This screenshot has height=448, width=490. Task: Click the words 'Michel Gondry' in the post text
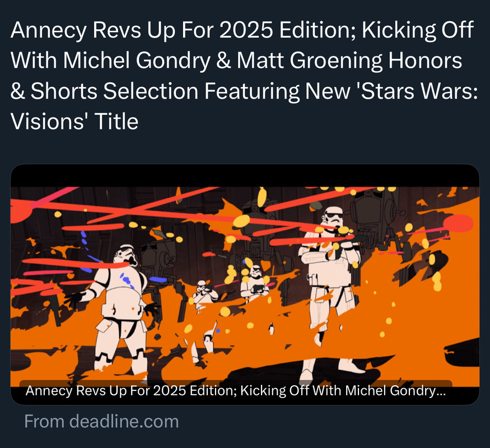pyautogui.click(x=137, y=60)
